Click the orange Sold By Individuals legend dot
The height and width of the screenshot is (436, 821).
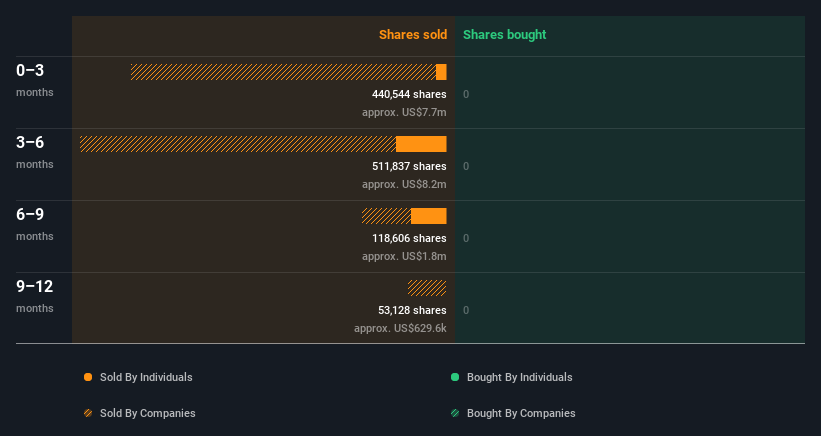pyautogui.click(x=88, y=377)
